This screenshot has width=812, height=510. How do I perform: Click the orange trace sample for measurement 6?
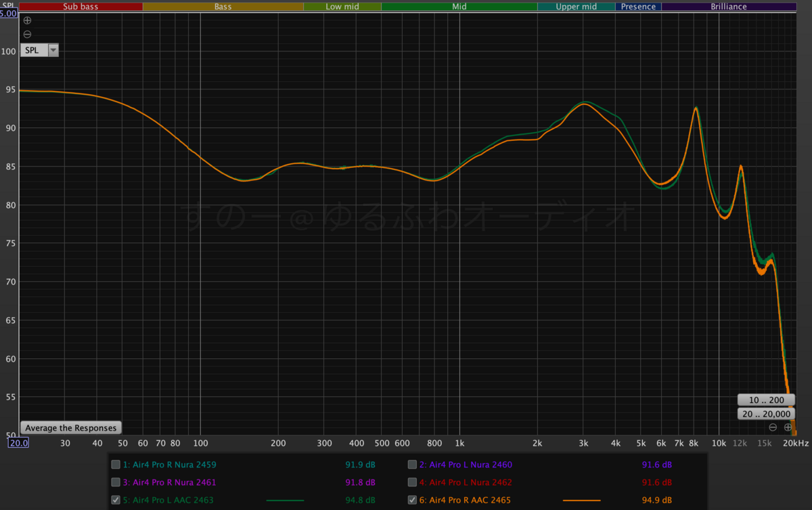pos(581,501)
